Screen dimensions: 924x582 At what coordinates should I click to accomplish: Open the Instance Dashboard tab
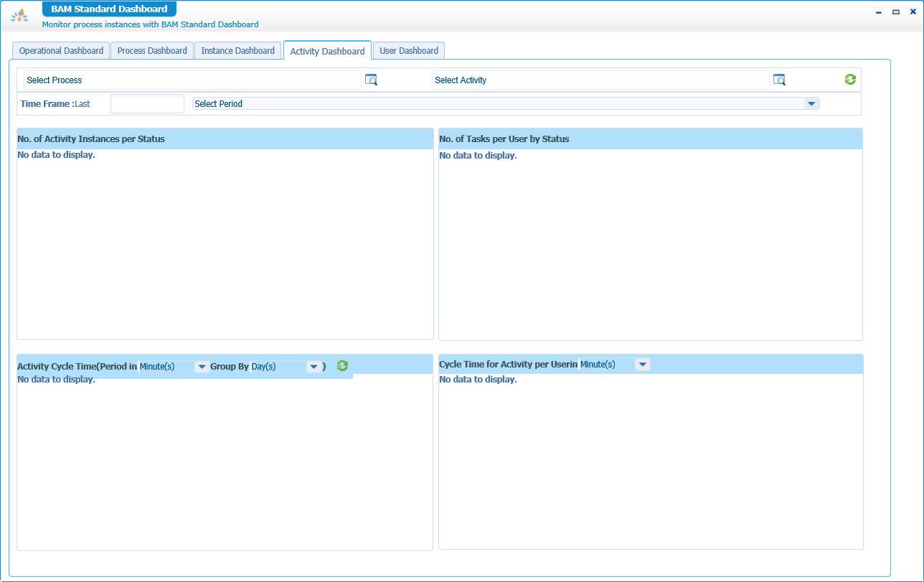click(237, 51)
